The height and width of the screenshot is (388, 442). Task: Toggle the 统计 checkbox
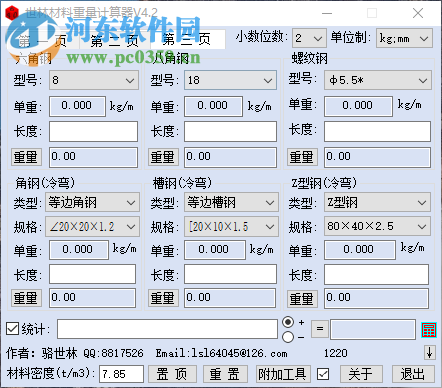tap(12, 329)
